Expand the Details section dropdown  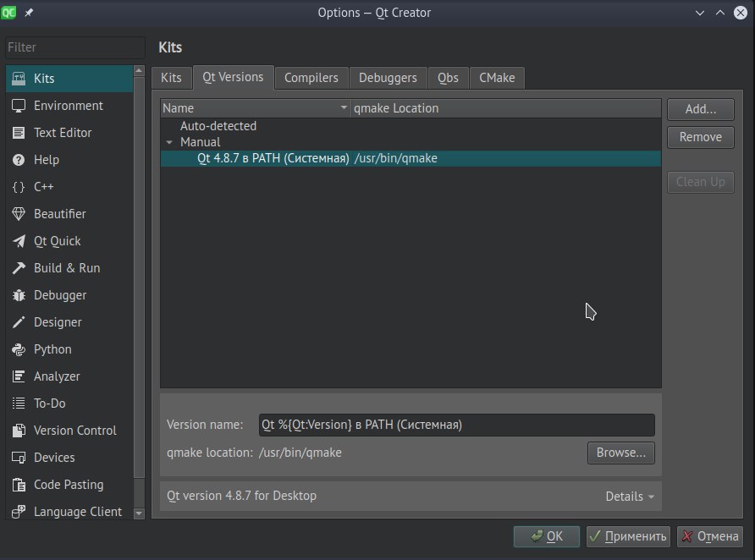pyautogui.click(x=630, y=497)
